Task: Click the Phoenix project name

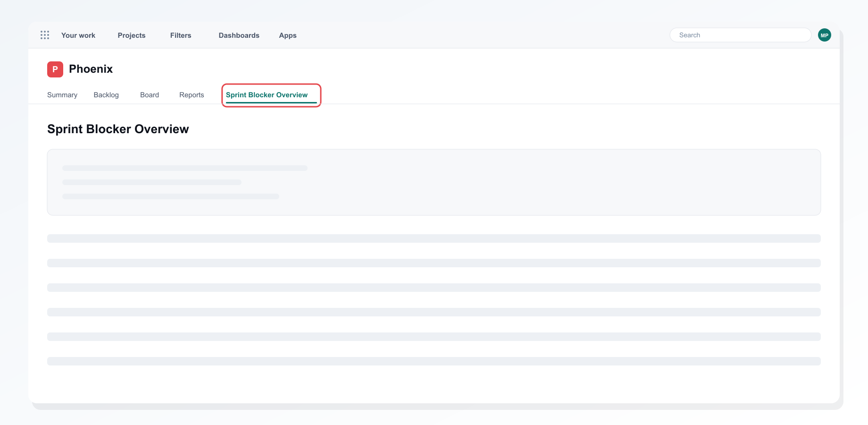Action: pyautogui.click(x=91, y=69)
